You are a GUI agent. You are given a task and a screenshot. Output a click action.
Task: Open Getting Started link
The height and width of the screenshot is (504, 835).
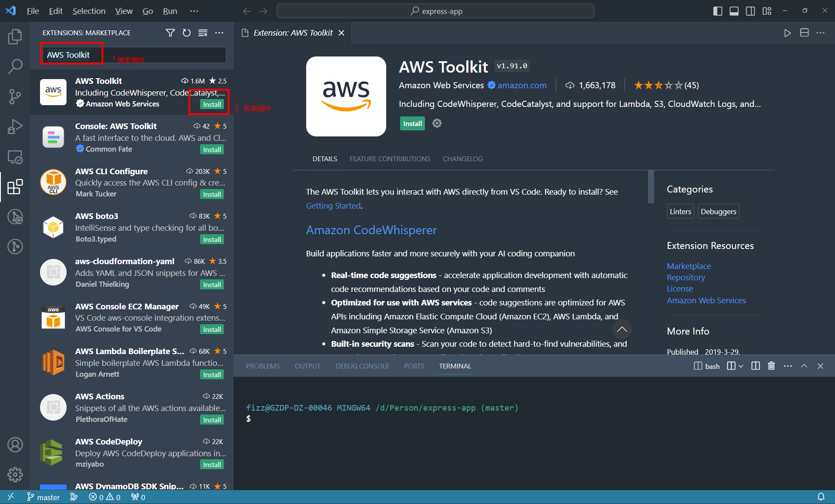click(332, 205)
